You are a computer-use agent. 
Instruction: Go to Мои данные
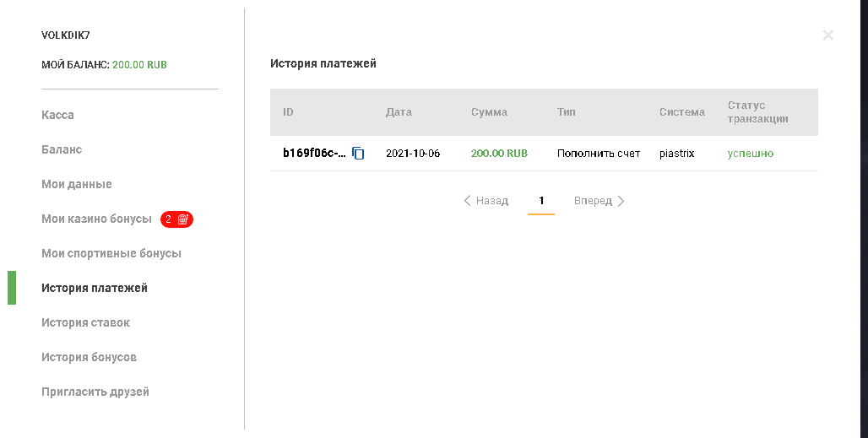(77, 184)
